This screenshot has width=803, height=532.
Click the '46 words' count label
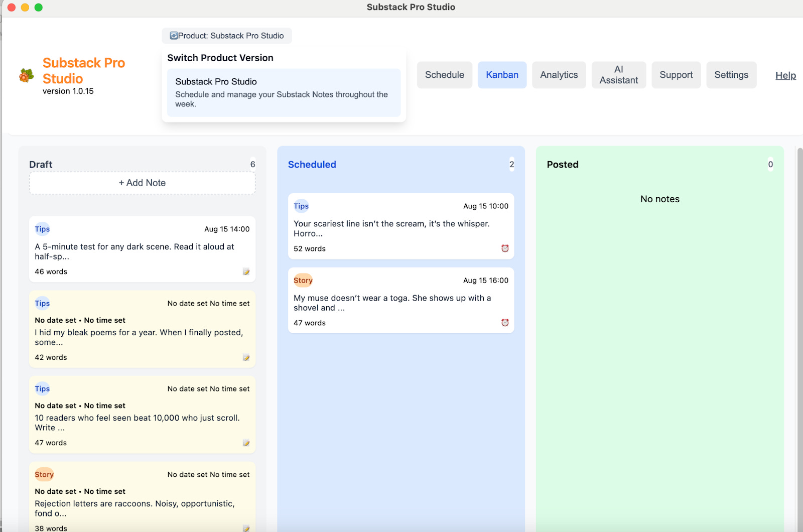(x=51, y=272)
